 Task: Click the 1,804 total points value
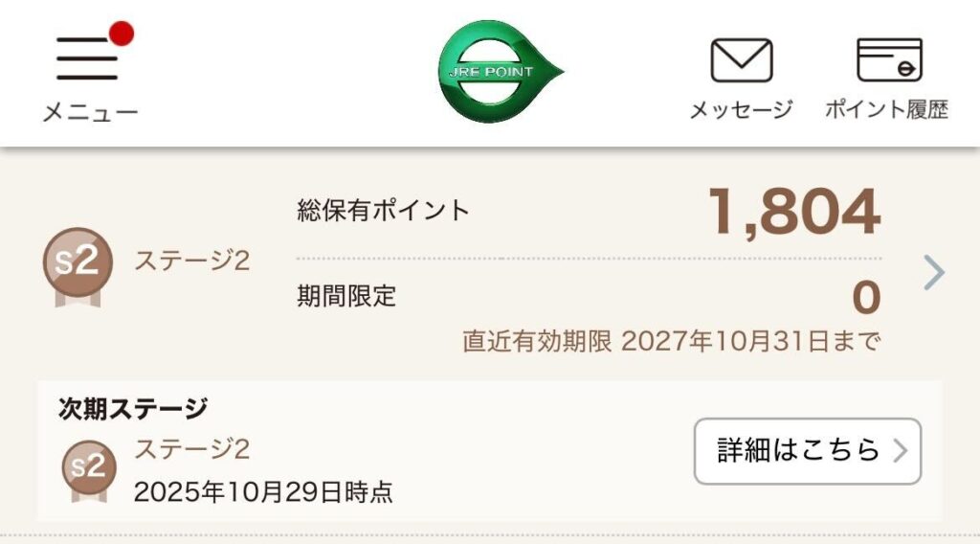[793, 213]
